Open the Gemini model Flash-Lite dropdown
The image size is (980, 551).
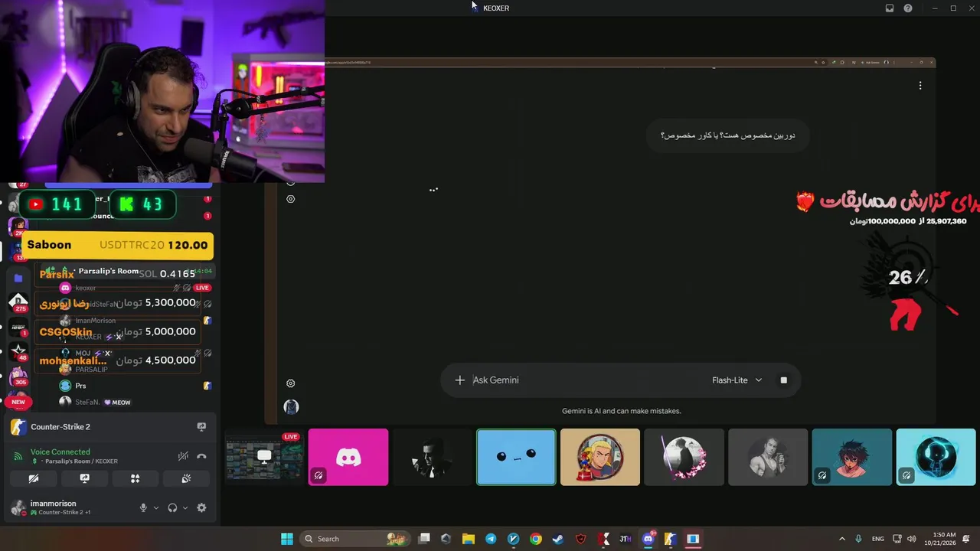(737, 380)
